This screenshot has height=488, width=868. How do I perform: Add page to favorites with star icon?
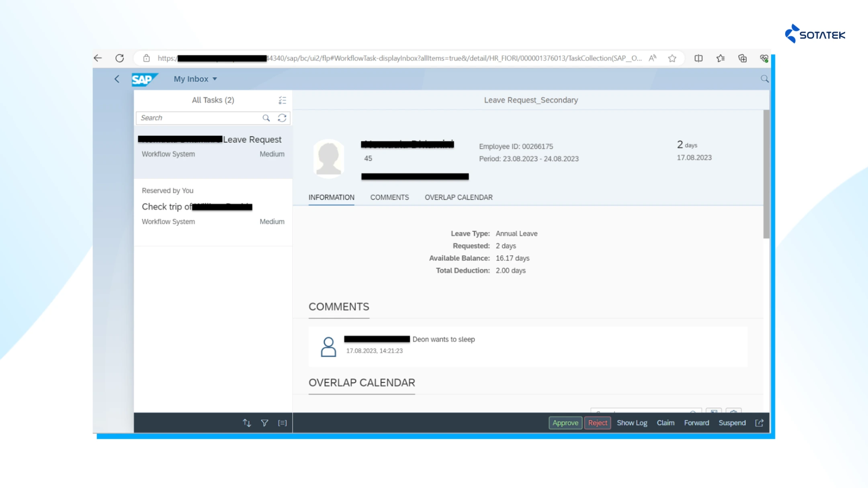(672, 58)
